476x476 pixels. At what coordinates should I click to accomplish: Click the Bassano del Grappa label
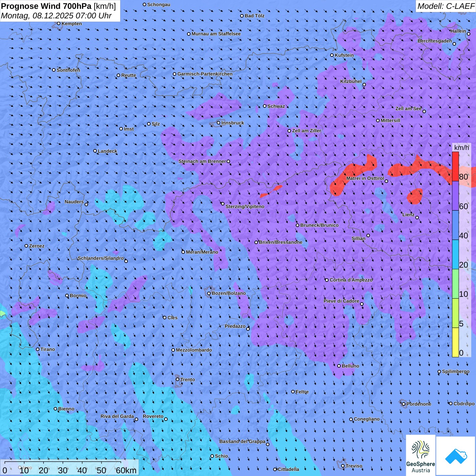pos(242,441)
